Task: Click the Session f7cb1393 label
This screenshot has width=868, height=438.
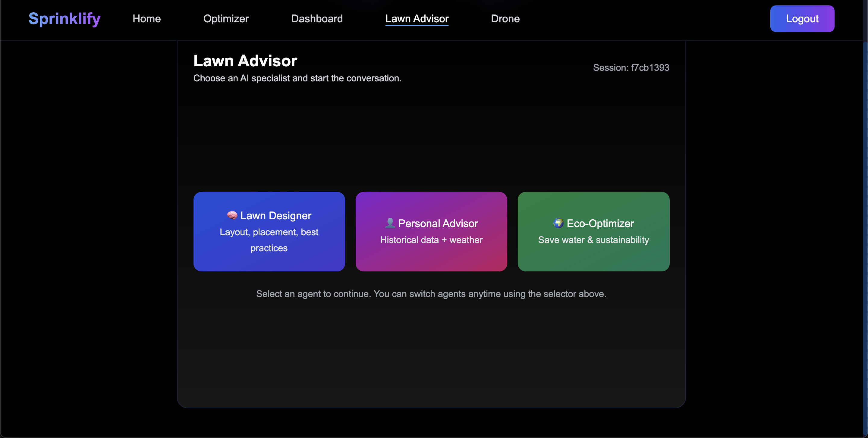Action: click(631, 68)
